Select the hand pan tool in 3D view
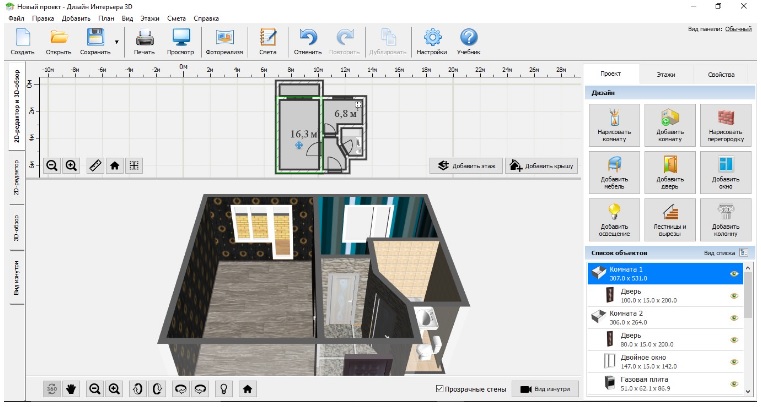 (x=71, y=388)
